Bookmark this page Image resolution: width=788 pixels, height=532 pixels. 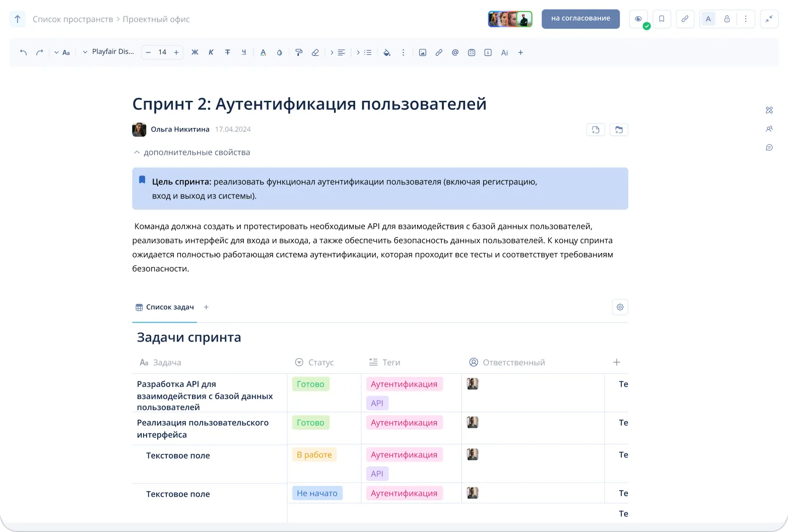coord(662,19)
